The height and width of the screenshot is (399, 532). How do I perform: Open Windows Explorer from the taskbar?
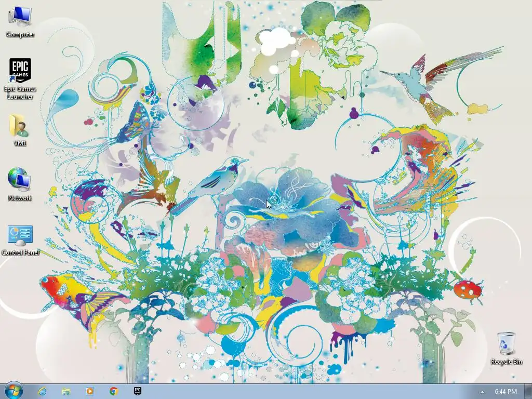(66, 391)
